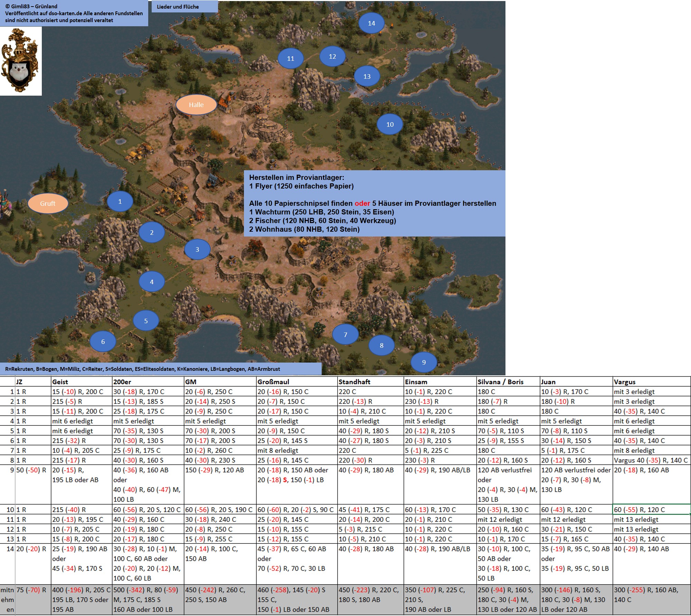Click Vargus cell '40 (-29) R, 140 AB'

652,564
